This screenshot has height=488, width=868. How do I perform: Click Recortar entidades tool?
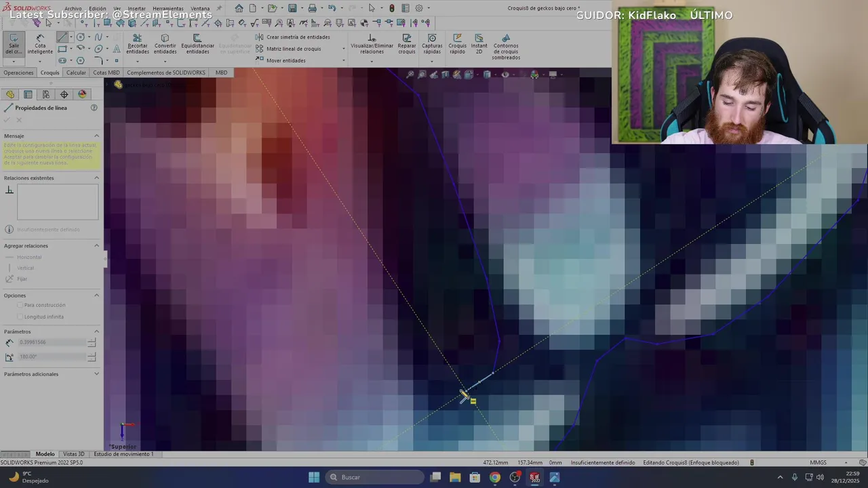pyautogui.click(x=137, y=45)
